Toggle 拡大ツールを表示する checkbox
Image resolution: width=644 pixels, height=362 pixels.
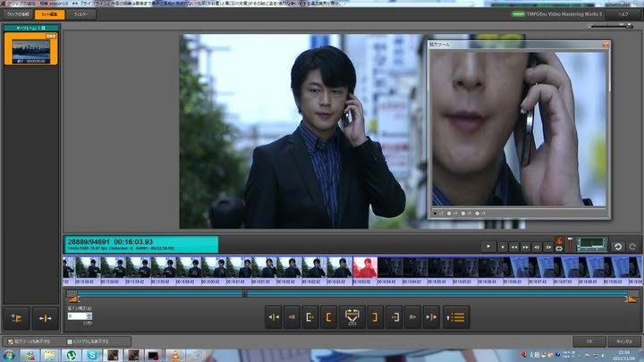pyautogui.click(x=11, y=341)
